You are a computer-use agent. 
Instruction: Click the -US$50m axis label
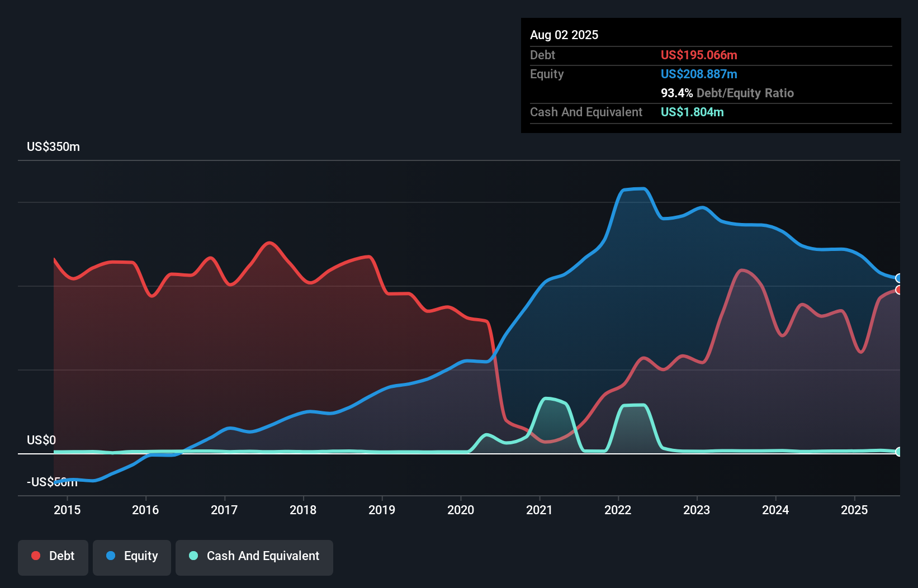52,482
